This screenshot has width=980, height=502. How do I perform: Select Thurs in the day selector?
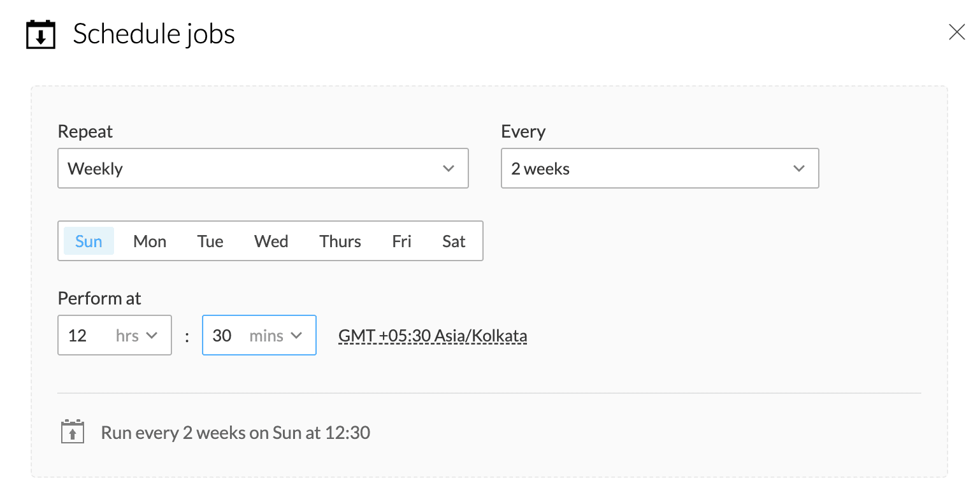pos(340,241)
